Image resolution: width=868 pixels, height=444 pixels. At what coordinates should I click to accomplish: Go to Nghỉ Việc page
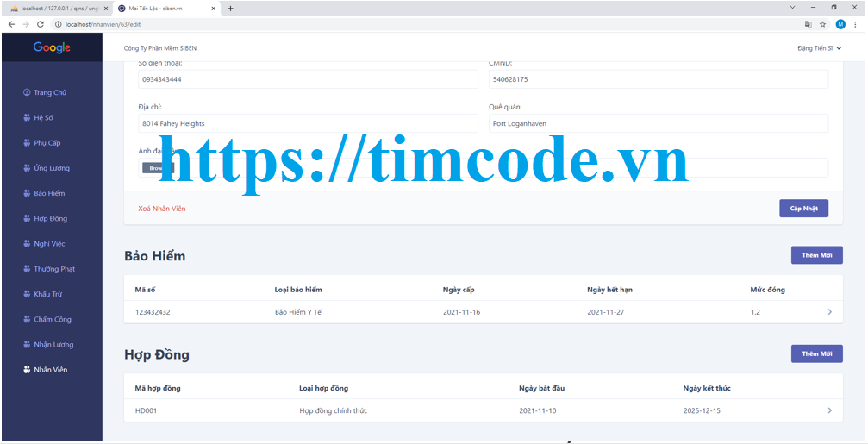pos(49,244)
